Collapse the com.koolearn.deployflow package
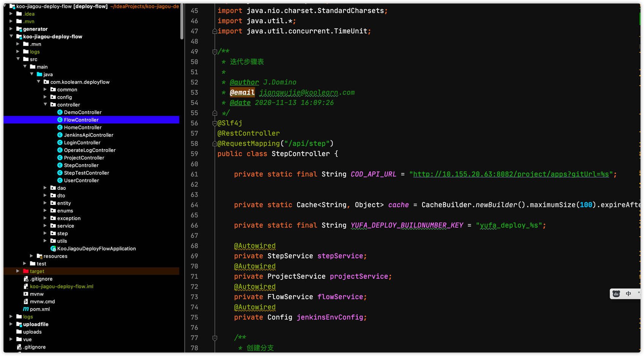This screenshot has width=644, height=356. pyautogui.click(x=38, y=82)
